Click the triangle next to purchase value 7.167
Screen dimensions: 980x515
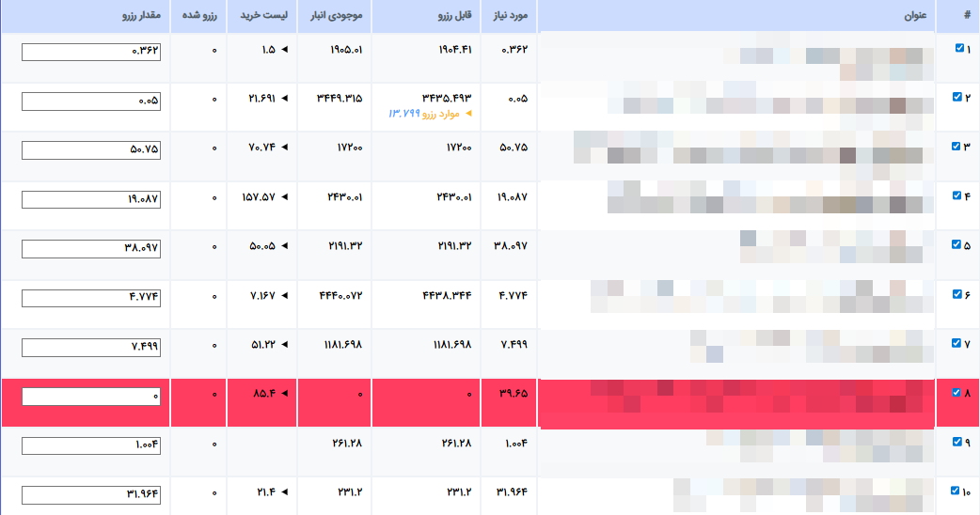[x=284, y=295]
